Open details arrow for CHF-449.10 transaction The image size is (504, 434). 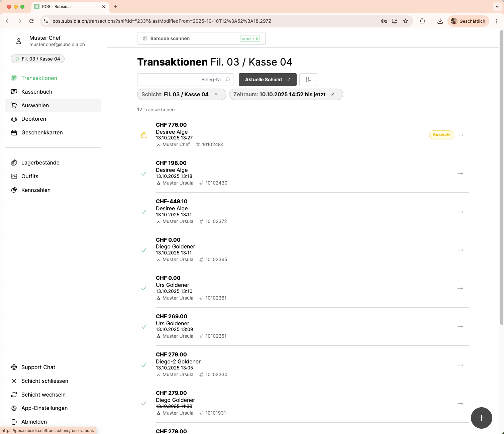pyautogui.click(x=460, y=212)
